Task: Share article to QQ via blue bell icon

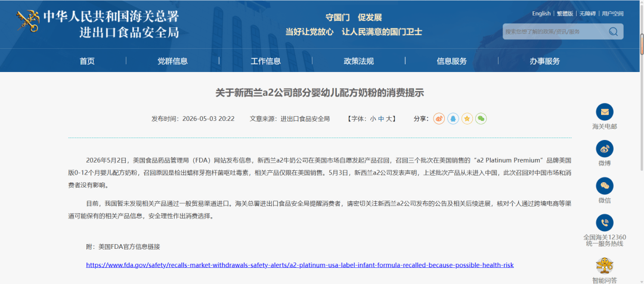Action: [453, 119]
